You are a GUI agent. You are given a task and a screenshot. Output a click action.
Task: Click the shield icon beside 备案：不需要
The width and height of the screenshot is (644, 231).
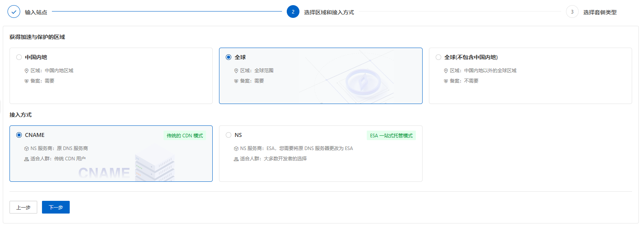[446, 81]
